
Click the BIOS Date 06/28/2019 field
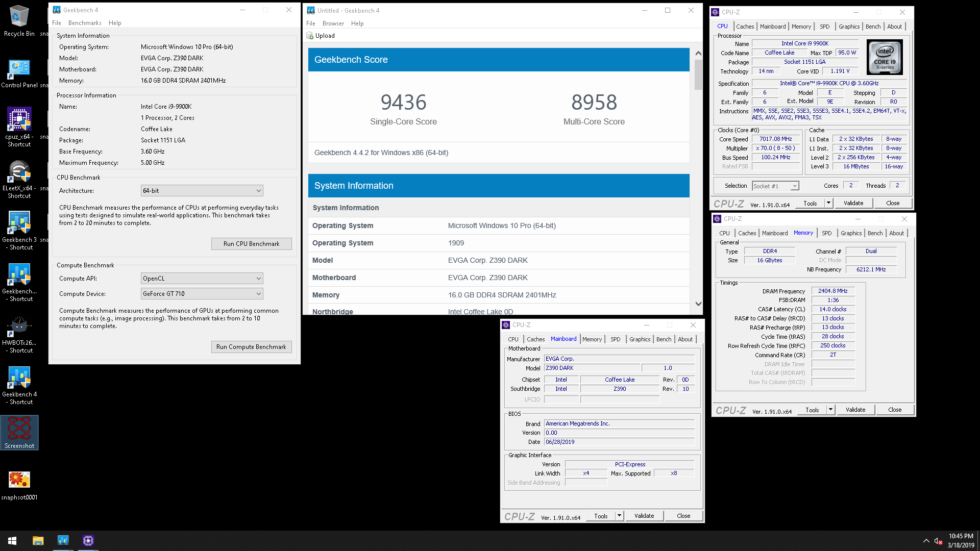[619, 442]
